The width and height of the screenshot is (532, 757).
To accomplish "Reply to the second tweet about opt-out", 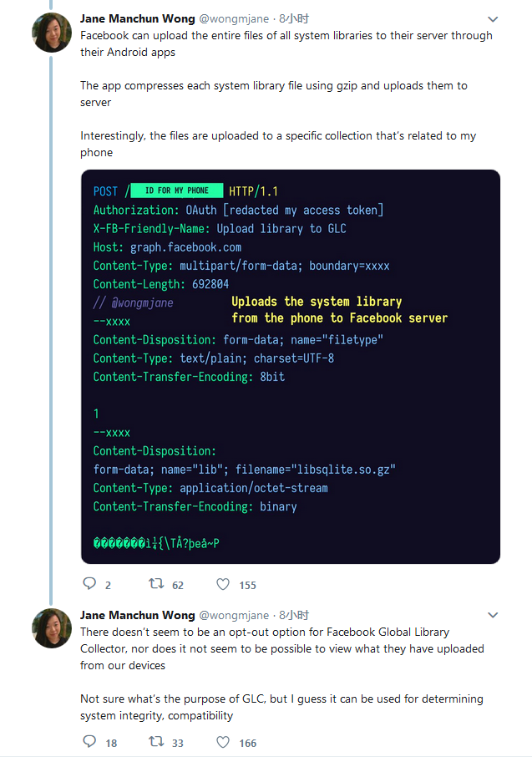I will pos(90,742).
